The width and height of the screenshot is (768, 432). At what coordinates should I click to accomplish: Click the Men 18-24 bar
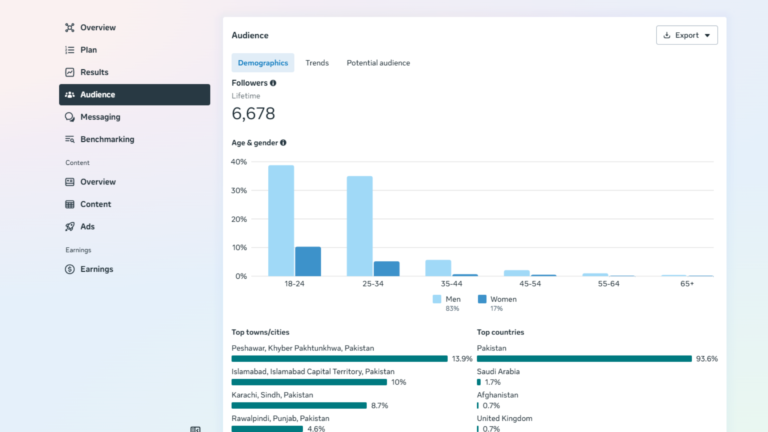(x=281, y=220)
